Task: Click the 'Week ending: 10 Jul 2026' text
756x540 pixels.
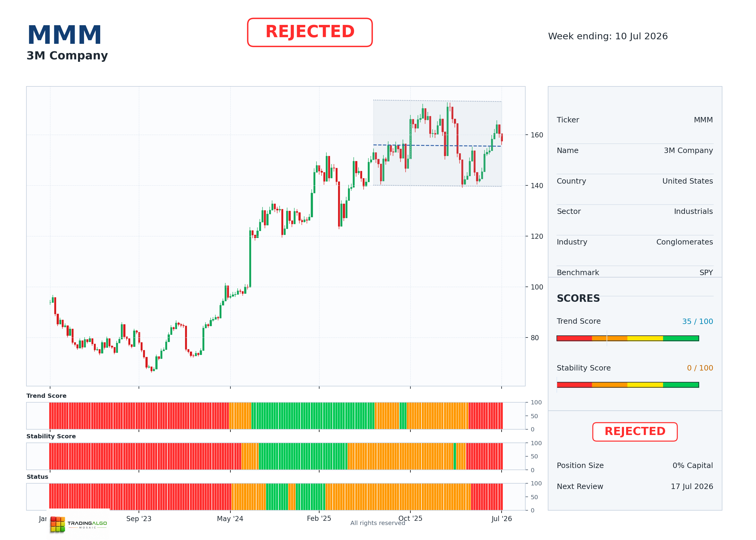Action: coord(608,36)
